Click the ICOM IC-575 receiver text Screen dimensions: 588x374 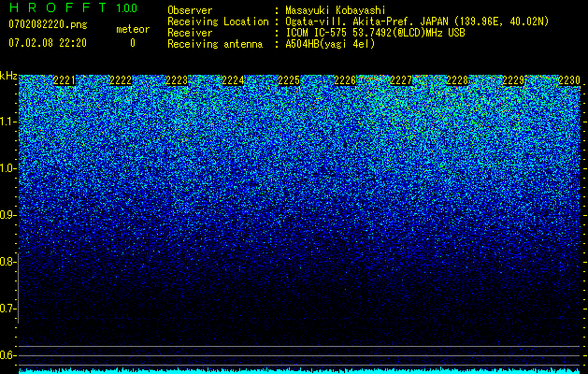pyautogui.click(x=375, y=33)
